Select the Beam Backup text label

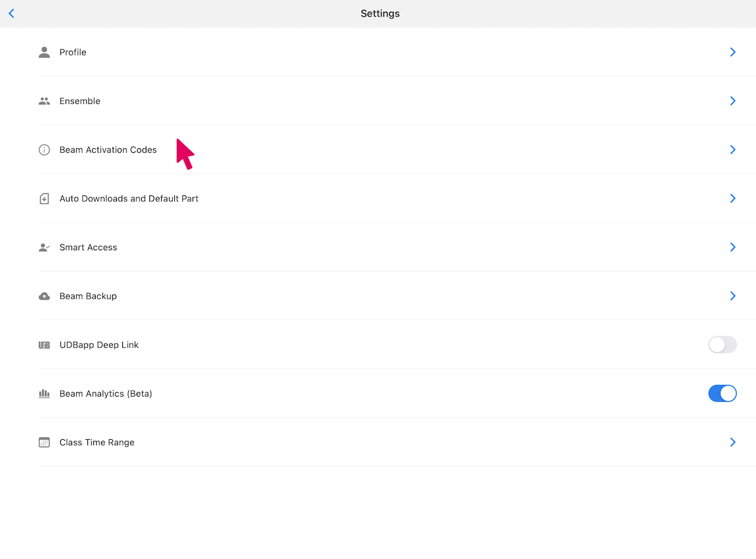point(88,296)
